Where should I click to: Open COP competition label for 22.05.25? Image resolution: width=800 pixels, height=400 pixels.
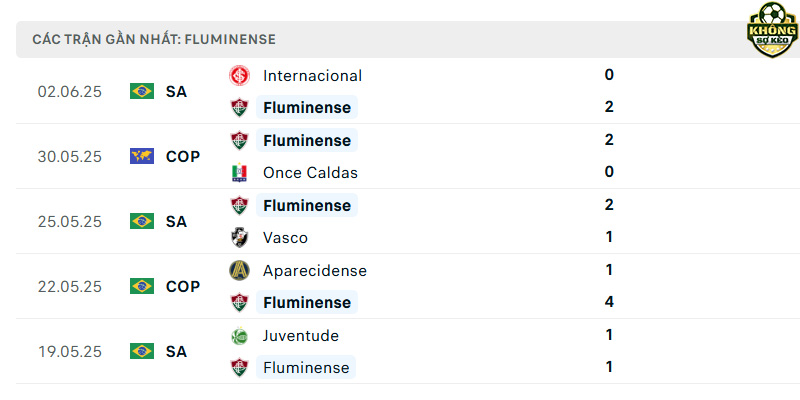(183, 286)
